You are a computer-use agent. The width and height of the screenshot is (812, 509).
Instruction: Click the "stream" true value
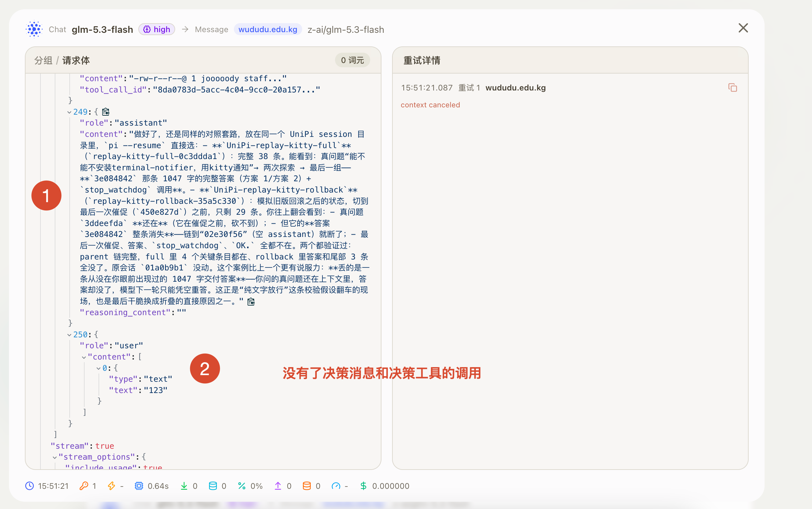104,446
